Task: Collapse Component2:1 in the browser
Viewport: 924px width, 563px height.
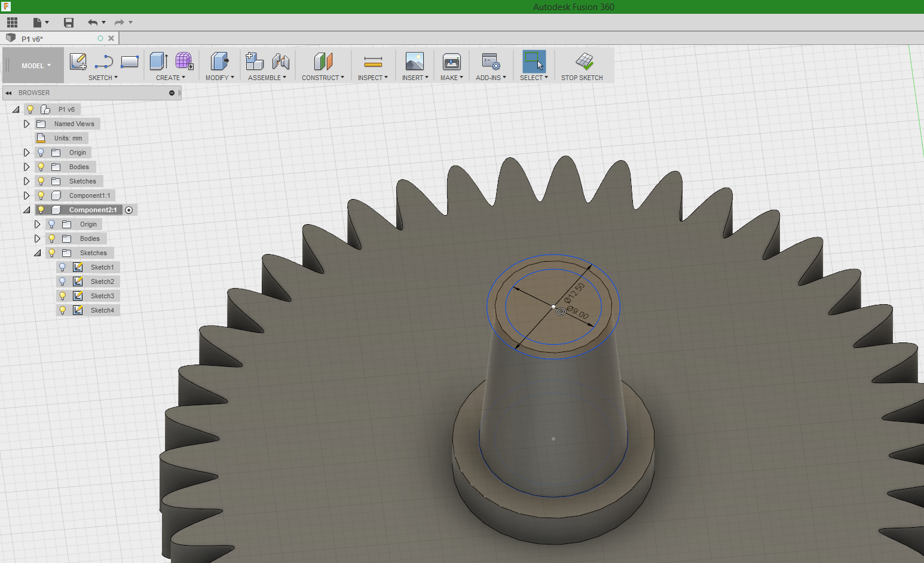Action: click(27, 210)
